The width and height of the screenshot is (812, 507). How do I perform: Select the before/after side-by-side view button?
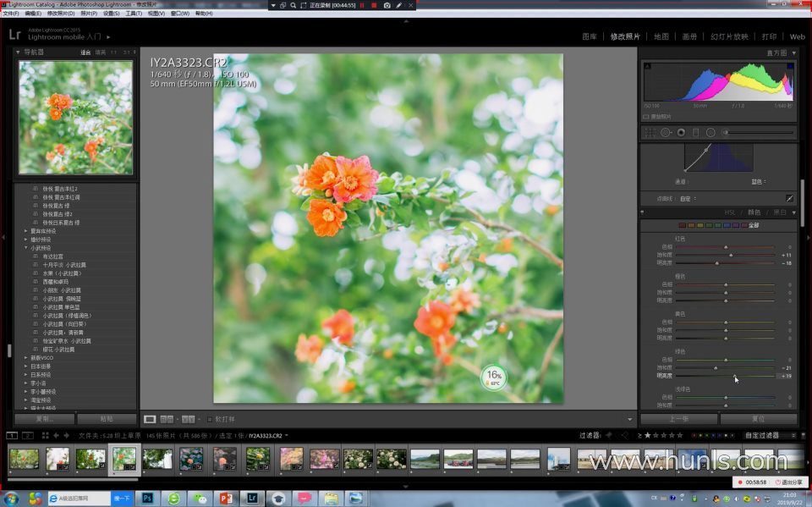(x=167, y=419)
